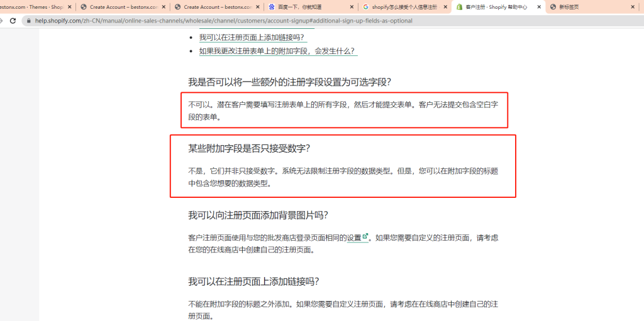644x321 pixels.
Task: Close the second Create Account tab
Action: (x=257, y=7)
